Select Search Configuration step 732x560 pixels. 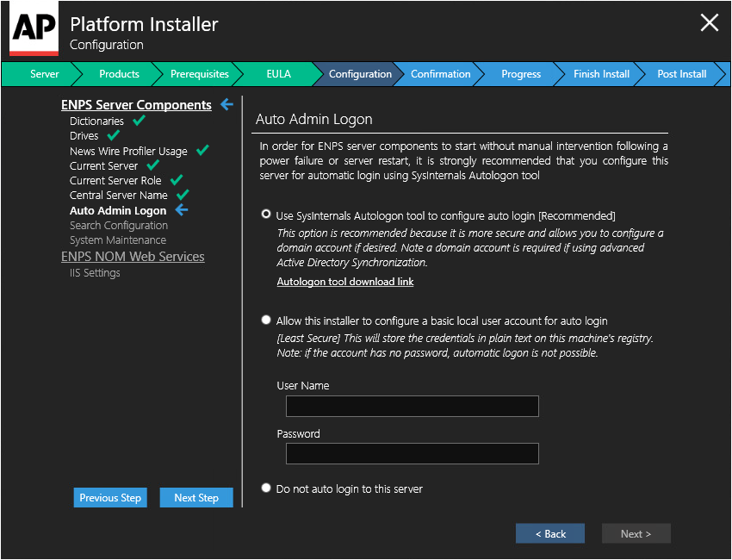119,225
